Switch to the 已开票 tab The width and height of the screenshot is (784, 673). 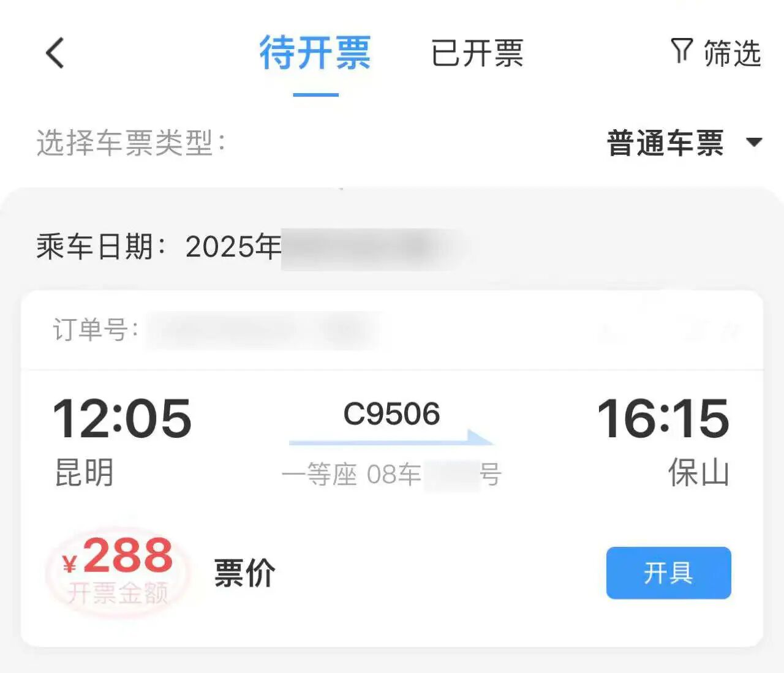click(x=477, y=53)
